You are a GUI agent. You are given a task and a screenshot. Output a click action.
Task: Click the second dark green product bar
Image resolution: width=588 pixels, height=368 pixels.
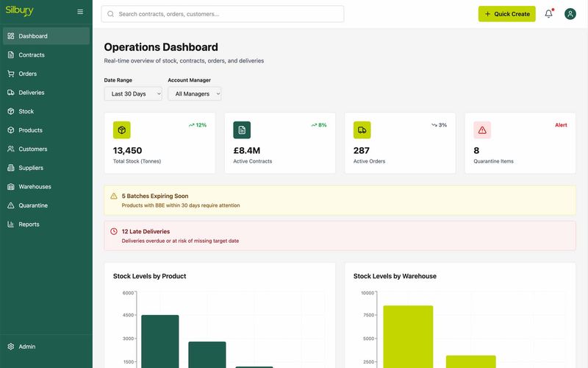click(x=207, y=355)
